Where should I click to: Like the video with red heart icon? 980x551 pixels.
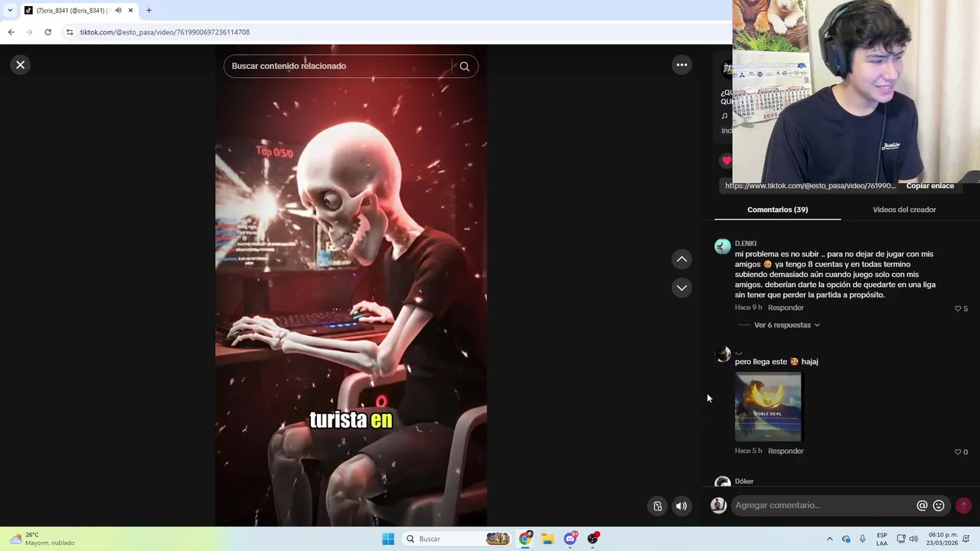[x=726, y=161]
